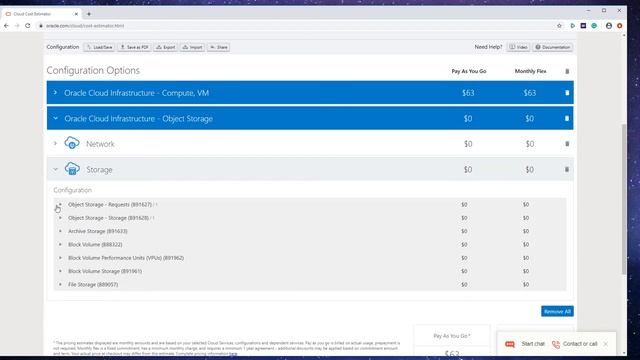
Task: Delete Compute, VM configuration trash icon
Action: tap(567, 93)
